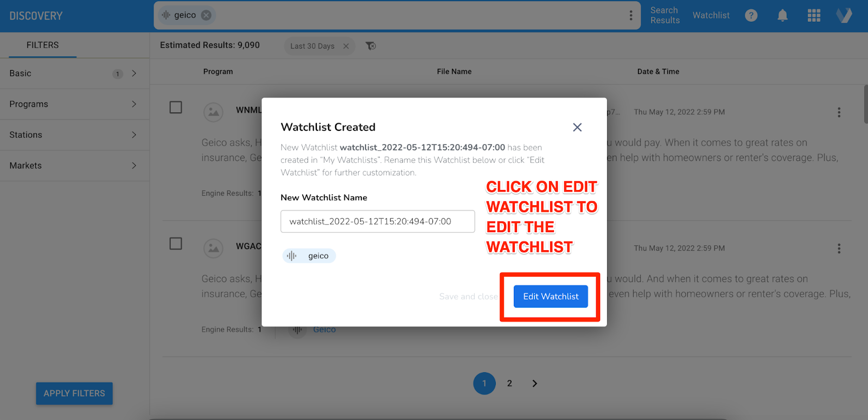The height and width of the screenshot is (420, 868).
Task: Click the WNML program thumbnail icon
Action: click(x=213, y=112)
